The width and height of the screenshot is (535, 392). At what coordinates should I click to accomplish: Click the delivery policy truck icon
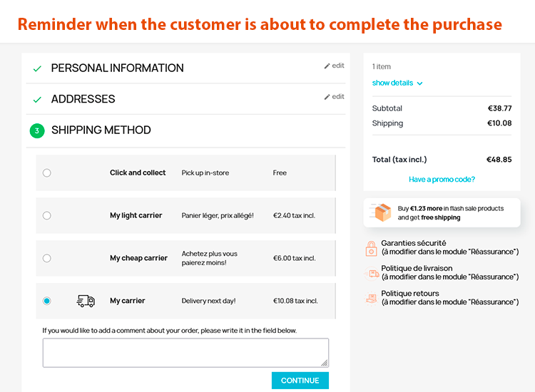click(372, 273)
